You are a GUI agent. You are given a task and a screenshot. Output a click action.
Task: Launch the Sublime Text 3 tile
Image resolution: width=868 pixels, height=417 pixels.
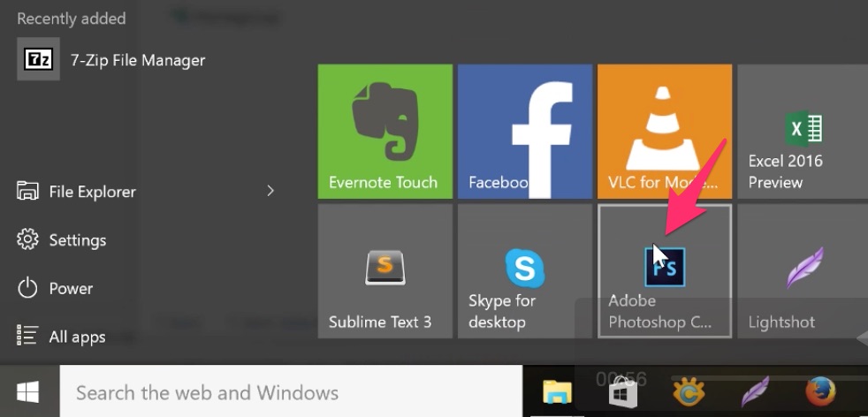[385, 271]
